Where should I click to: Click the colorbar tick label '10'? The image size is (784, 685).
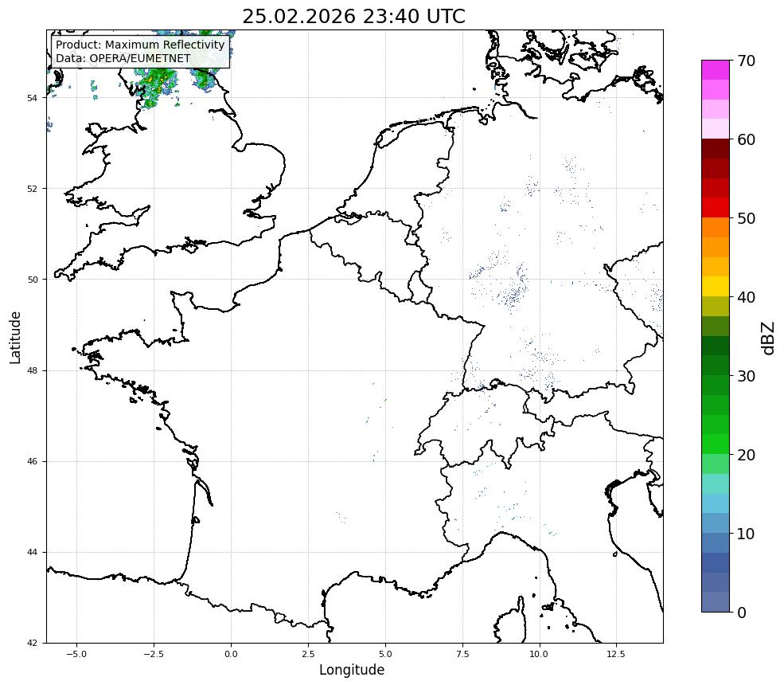tap(746, 534)
